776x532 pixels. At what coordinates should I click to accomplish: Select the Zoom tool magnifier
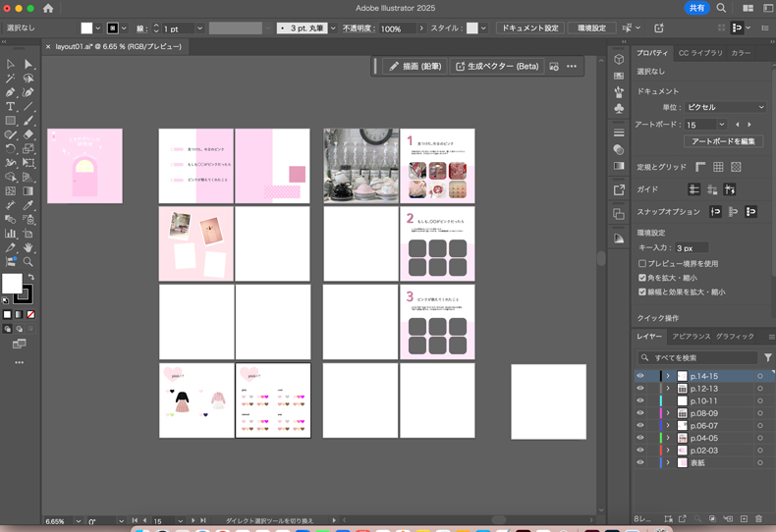[x=28, y=262]
